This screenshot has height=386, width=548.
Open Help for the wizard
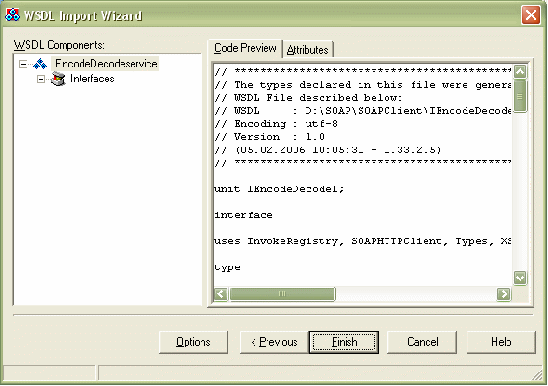pyautogui.click(x=501, y=342)
